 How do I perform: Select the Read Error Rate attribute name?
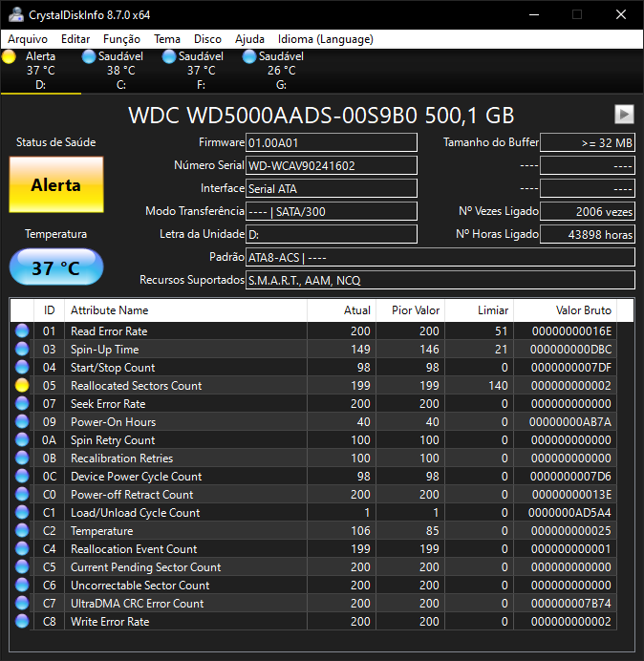[x=109, y=331]
